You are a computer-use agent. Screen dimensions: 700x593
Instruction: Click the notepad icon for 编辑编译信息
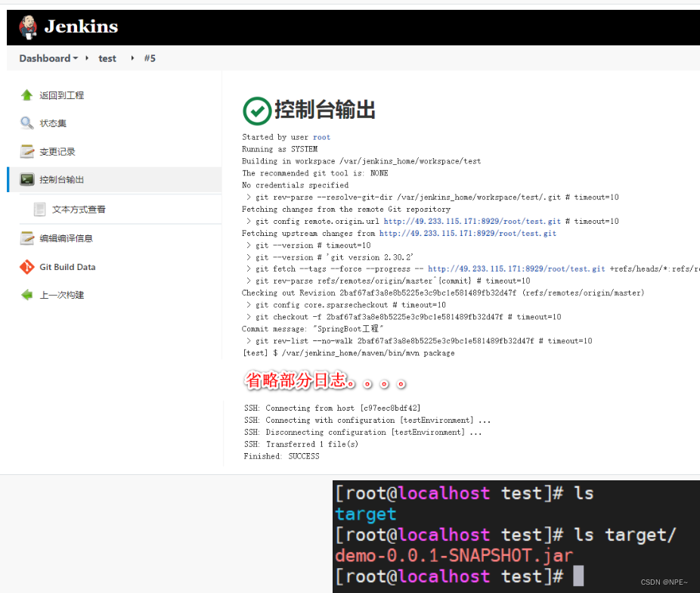pyautogui.click(x=26, y=238)
